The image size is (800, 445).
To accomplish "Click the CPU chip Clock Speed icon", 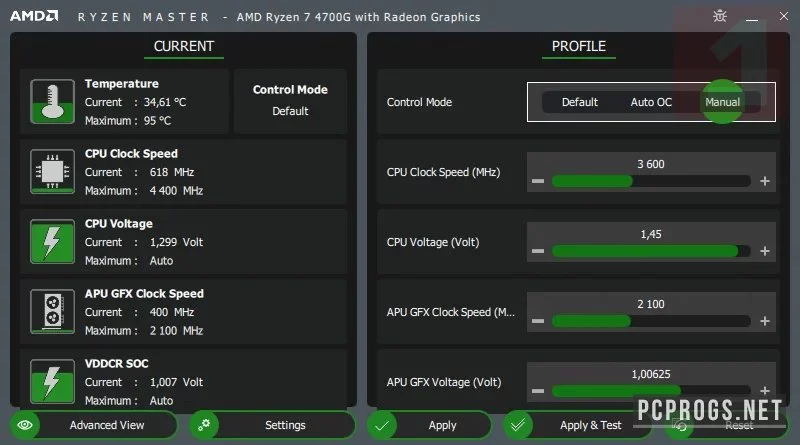I will click(52, 171).
